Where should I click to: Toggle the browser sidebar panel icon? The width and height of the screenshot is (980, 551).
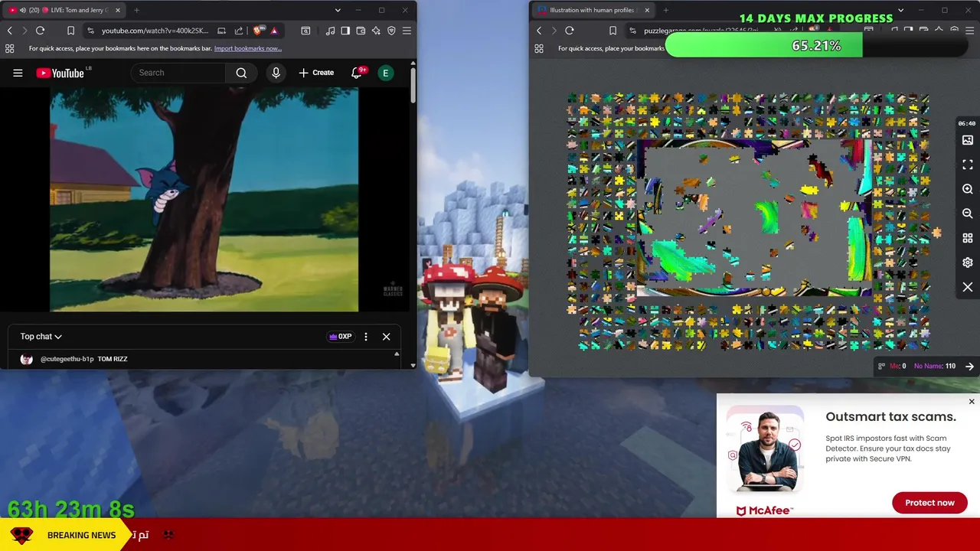[345, 31]
